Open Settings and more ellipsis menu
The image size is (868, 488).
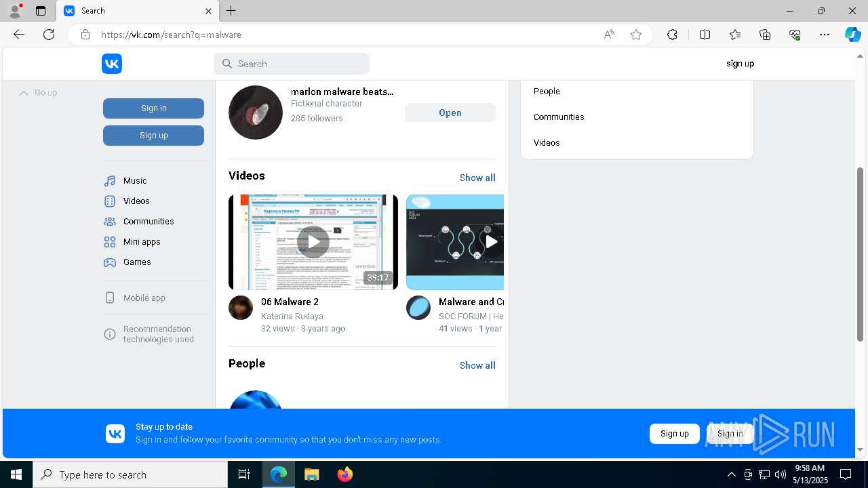(x=825, y=35)
